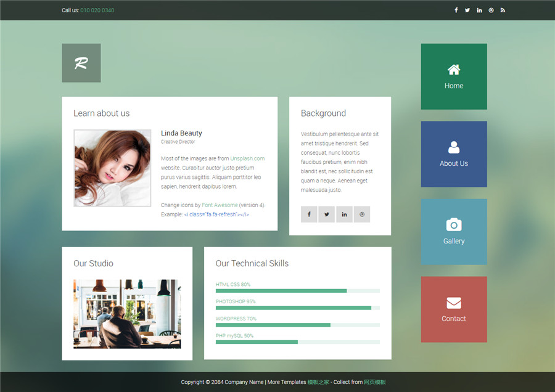This screenshot has width=555, height=392.
Task: Go to the Home menu tile
Action: tap(454, 76)
